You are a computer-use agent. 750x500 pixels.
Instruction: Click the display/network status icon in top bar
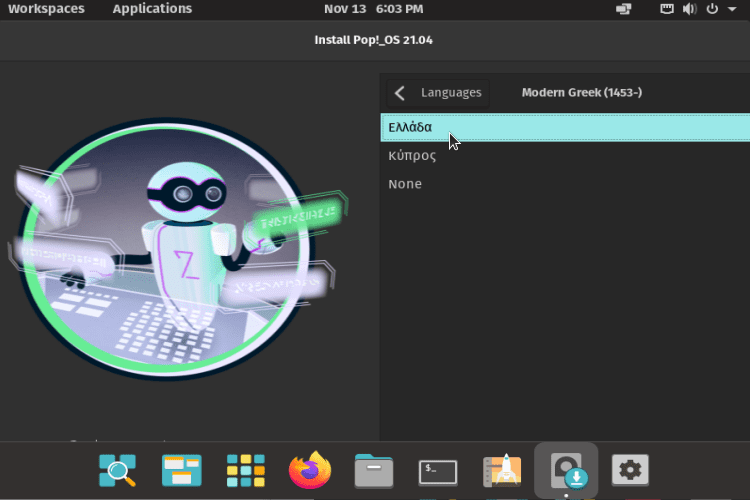pyautogui.click(x=624, y=9)
